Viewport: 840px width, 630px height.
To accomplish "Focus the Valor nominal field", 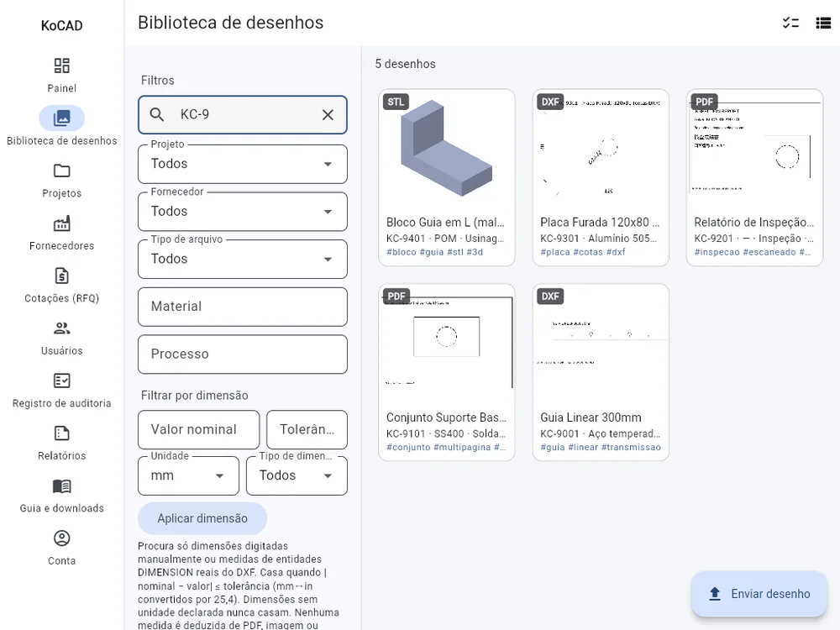I will 199,429.
